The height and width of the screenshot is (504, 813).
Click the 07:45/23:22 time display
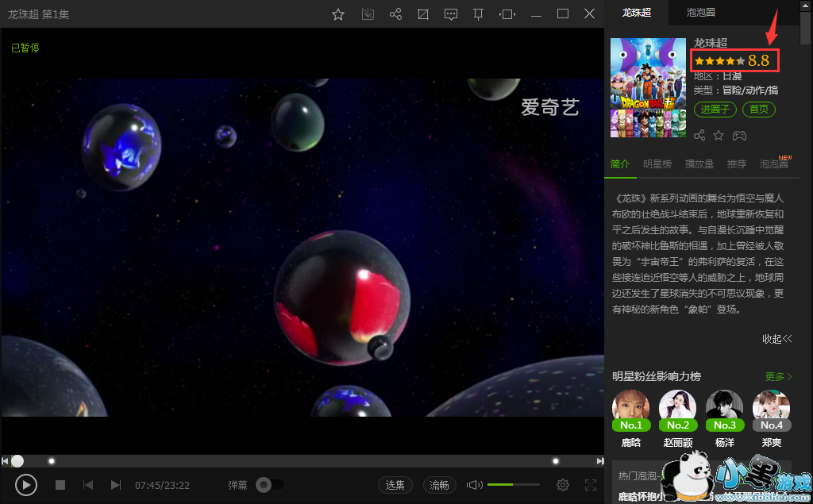pos(162,485)
